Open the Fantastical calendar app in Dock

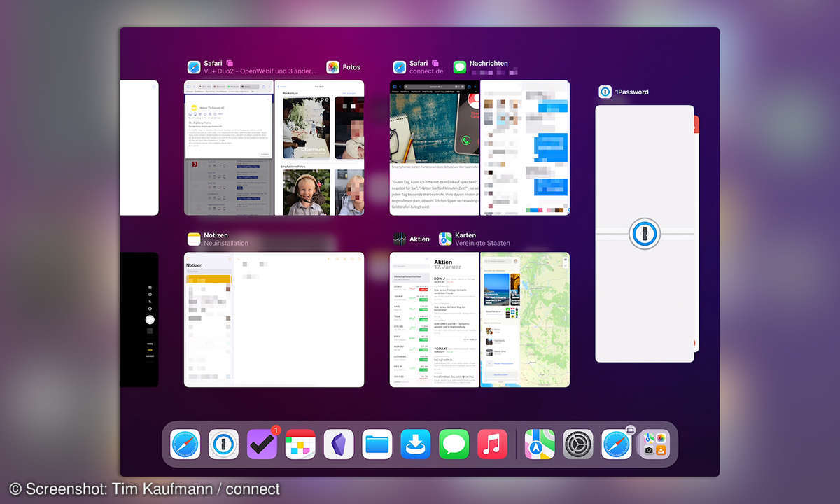pos(300,444)
